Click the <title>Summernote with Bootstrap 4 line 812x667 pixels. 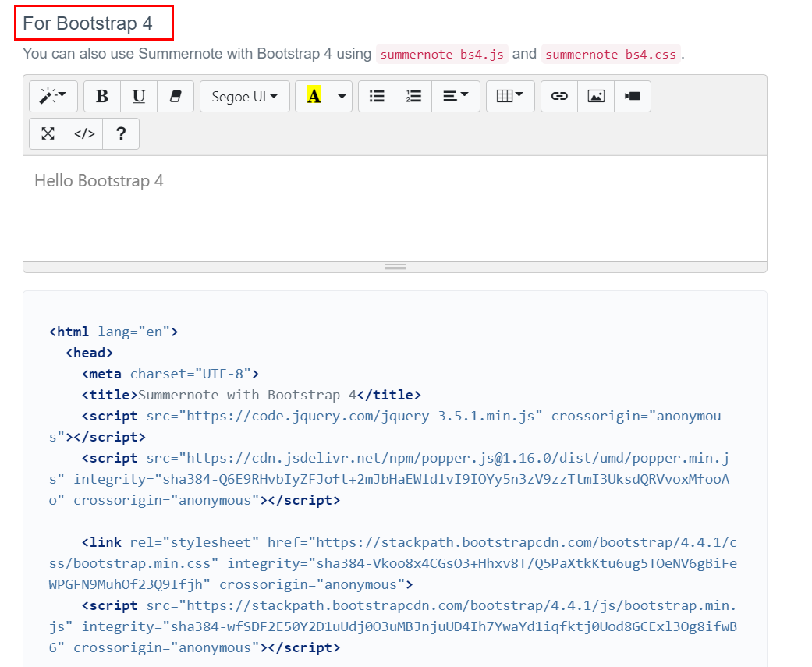251,395
